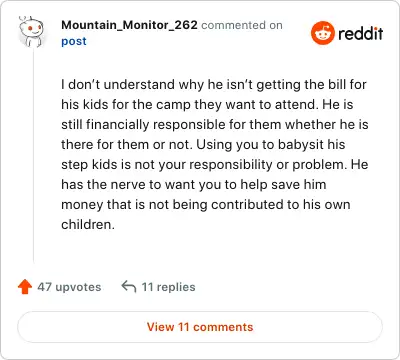Open the Mountain_Monitor_262 user profile
Image resolution: width=400 pixels, height=360 pixels.
[129, 25]
